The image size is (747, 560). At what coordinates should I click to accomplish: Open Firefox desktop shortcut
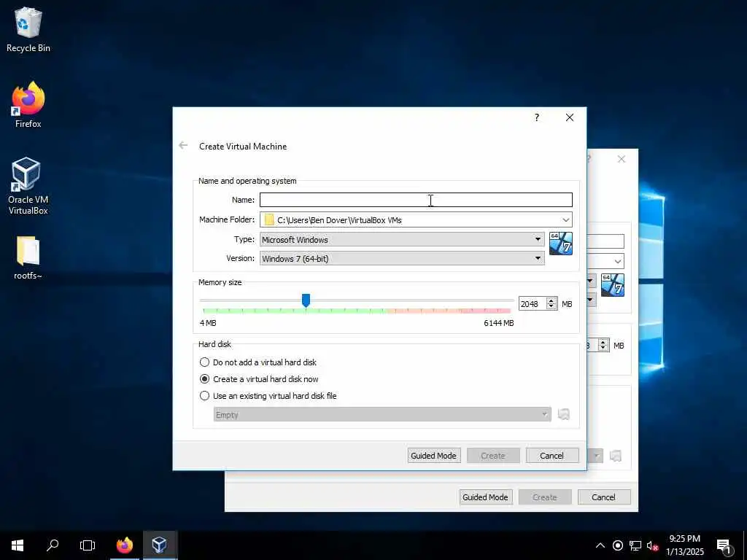coord(28,105)
